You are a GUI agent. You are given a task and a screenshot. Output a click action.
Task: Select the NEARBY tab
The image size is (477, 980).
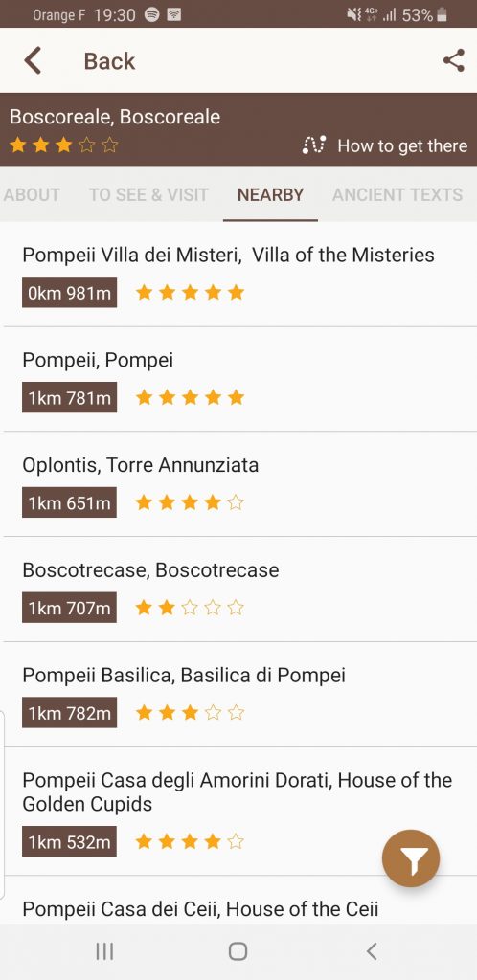pyautogui.click(x=270, y=194)
